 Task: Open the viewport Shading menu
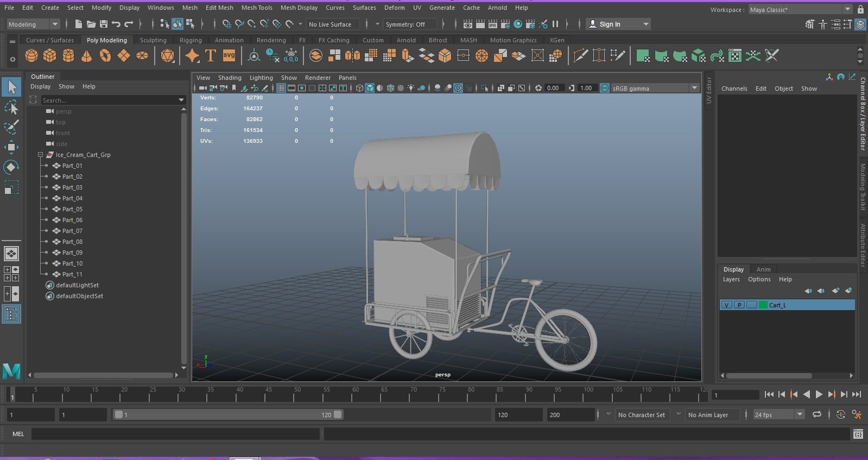coord(230,78)
